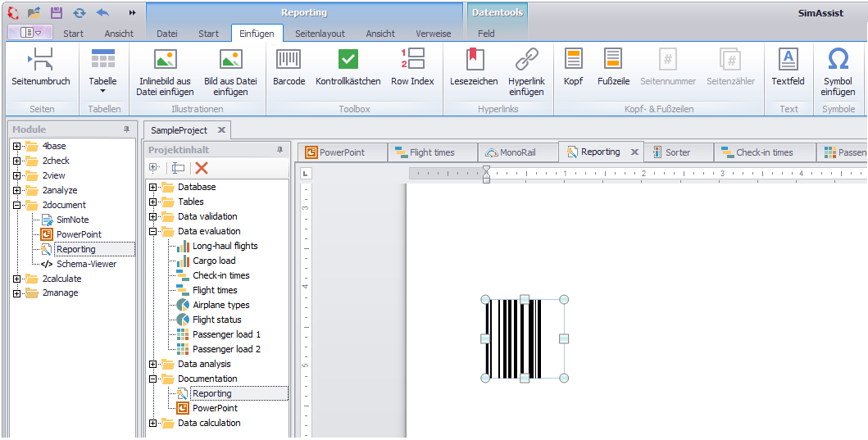
Task: Open the Tabelle dropdown
Action: (103, 72)
